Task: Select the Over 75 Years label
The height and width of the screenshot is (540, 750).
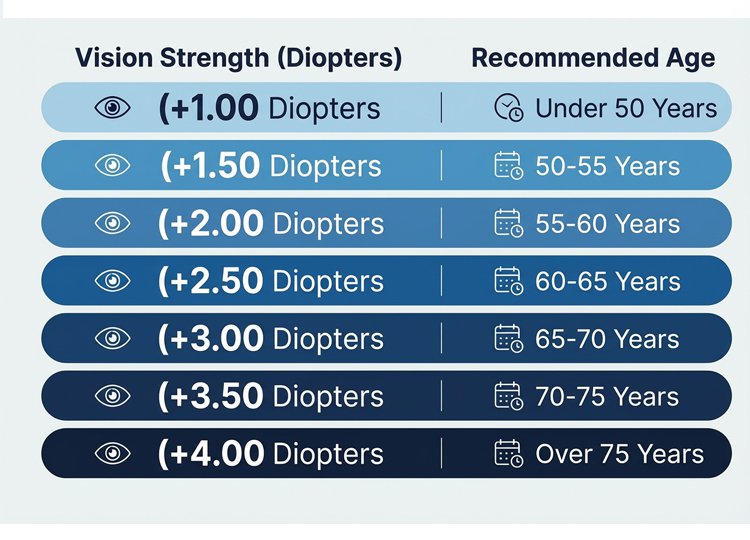Action: tap(619, 453)
